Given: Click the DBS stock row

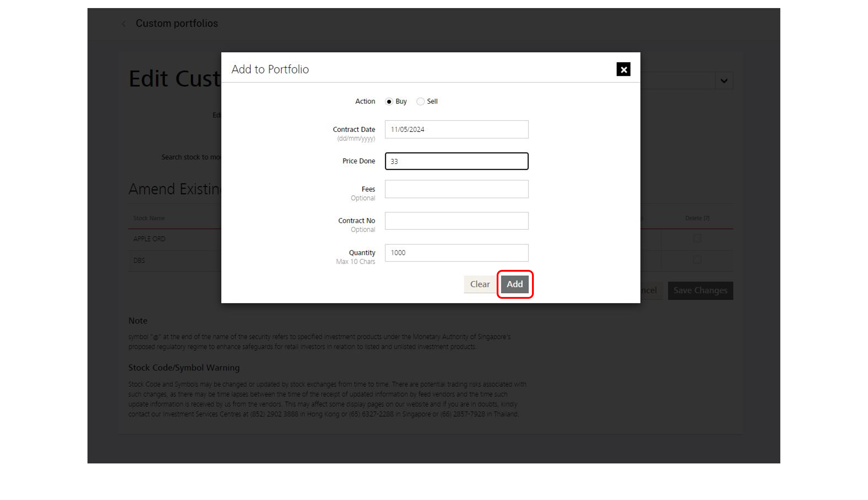Looking at the screenshot, I should point(431,261).
